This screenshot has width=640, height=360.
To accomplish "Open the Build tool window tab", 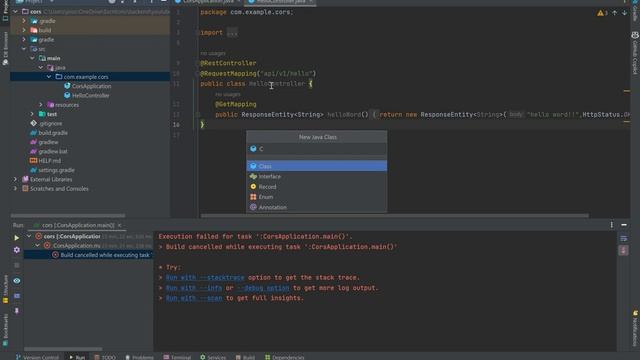I will point(245,357).
